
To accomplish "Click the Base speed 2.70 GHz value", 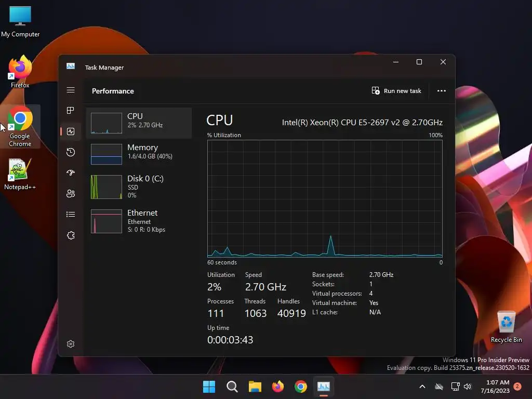I will pos(381,274).
